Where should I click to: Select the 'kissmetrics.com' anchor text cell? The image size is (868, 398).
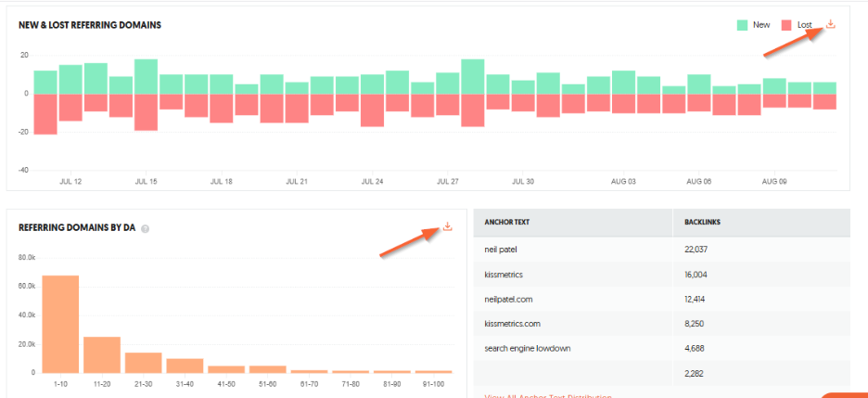coord(512,324)
